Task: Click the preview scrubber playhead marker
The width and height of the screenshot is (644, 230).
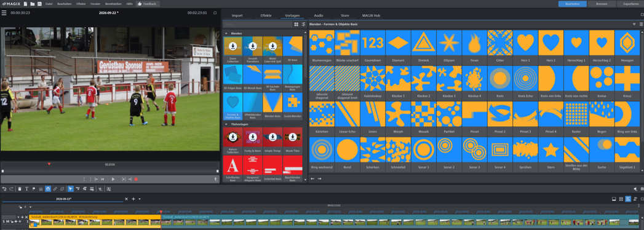Action: pyautogui.click(x=49, y=164)
